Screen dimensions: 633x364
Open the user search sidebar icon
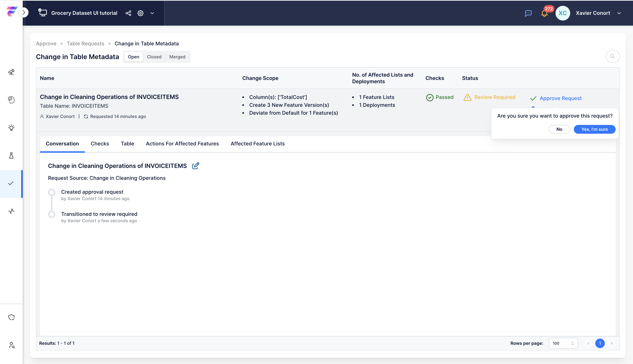(x=12, y=345)
